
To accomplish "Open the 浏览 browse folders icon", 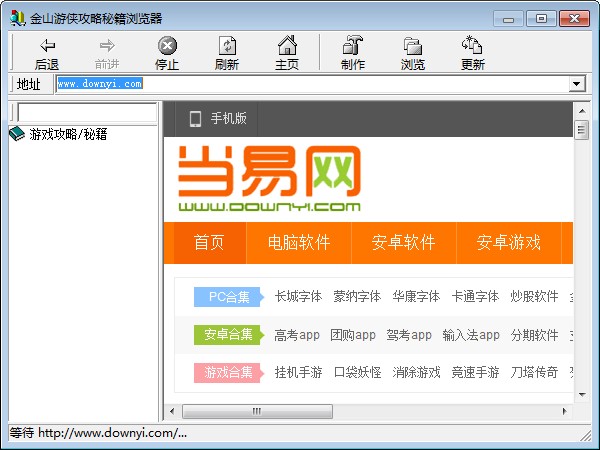I will pos(413,46).
